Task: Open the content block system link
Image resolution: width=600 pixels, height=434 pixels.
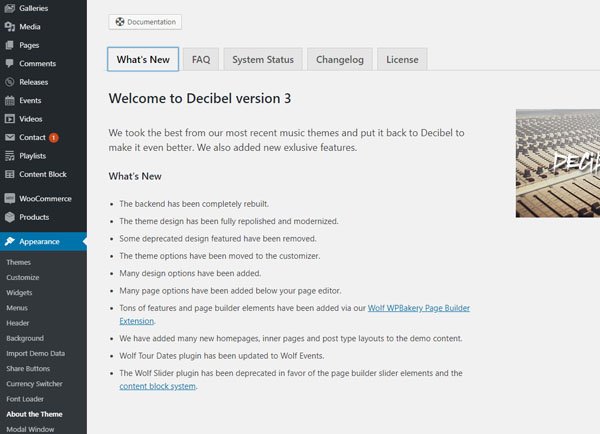Action: pyautogui.click(x=157, y=386)
